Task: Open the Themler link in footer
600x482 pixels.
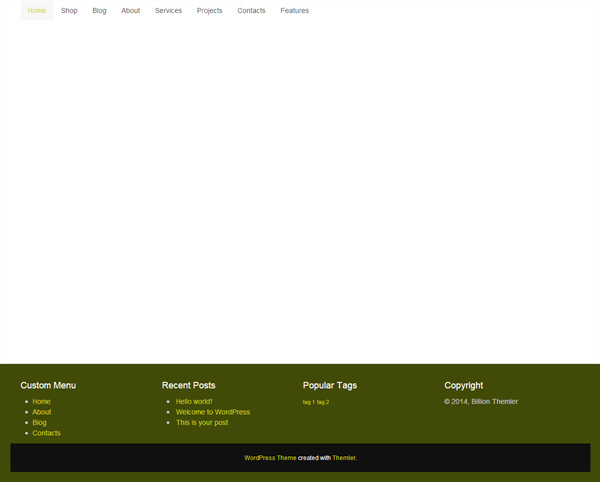Action: [344, 458]
